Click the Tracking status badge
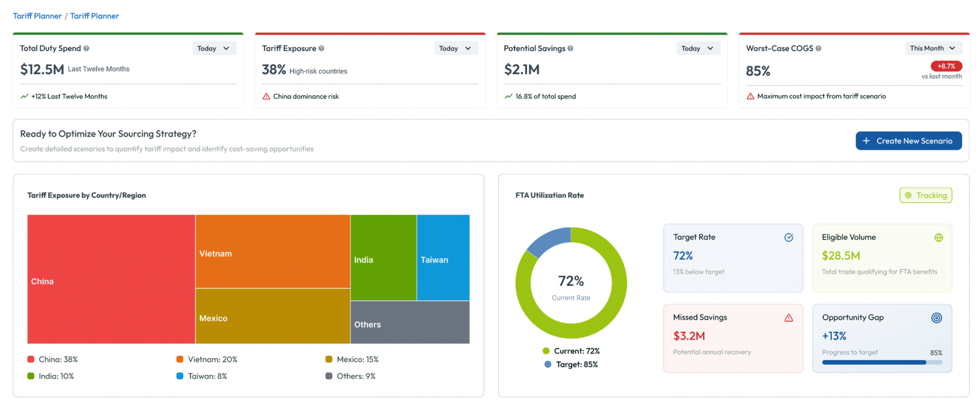This screenshot has height=403, width=980. coord(925,195)
